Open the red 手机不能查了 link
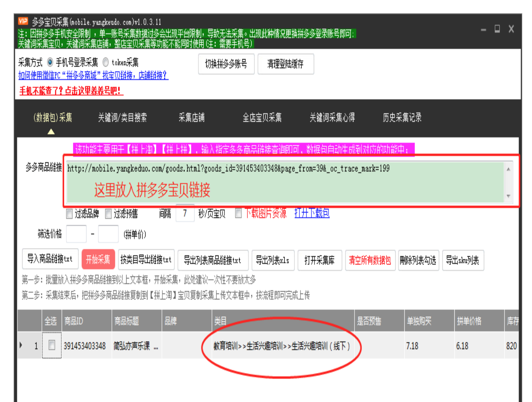Screen dimensions: 532x402 pos(71,91)
